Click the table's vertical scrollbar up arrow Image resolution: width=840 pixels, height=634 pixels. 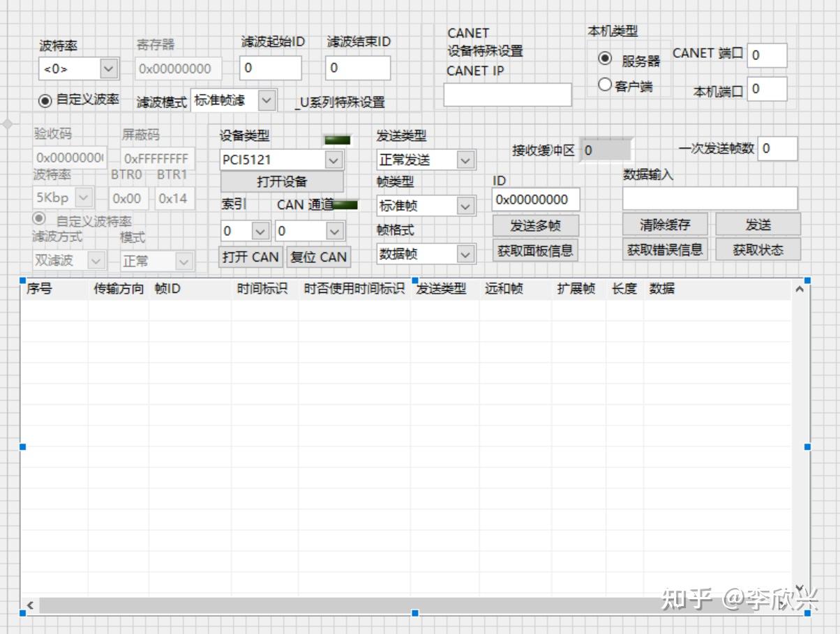[x=800, y=289]
